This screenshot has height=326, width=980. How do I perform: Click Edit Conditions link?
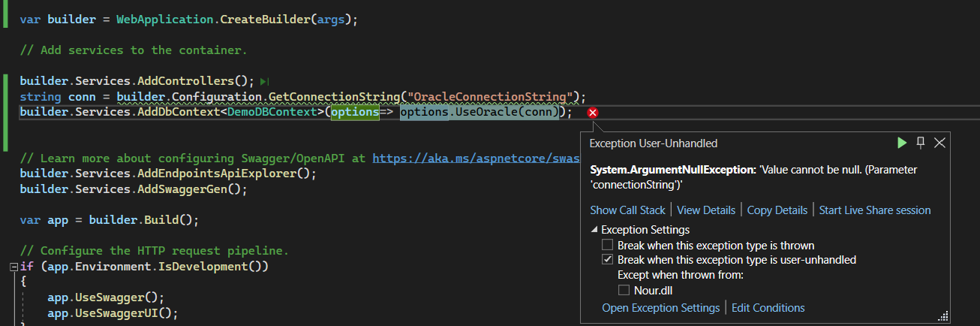pos(768,308)
